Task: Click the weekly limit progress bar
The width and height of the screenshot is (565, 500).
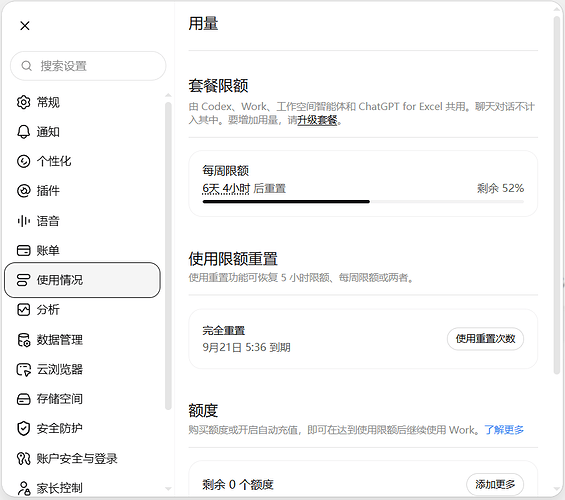Action: (x=363, y=202)
